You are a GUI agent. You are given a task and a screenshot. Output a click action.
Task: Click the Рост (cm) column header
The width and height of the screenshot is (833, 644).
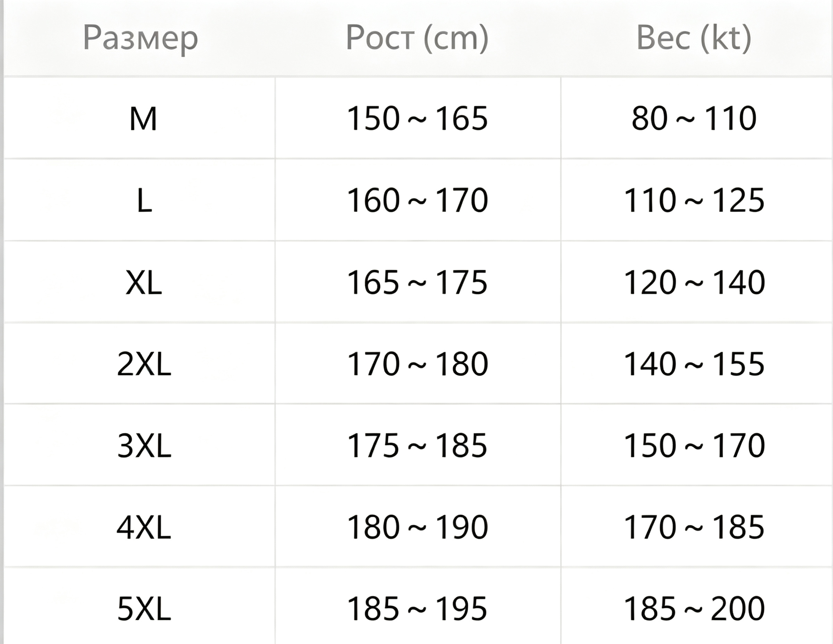pos(417,38)
